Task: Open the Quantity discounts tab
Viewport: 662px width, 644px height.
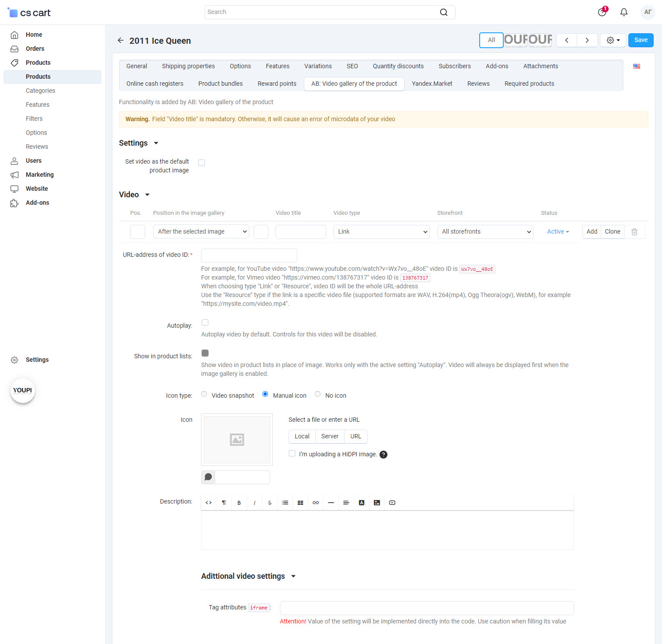Action: pyautogui.click(x=398, y=66)
